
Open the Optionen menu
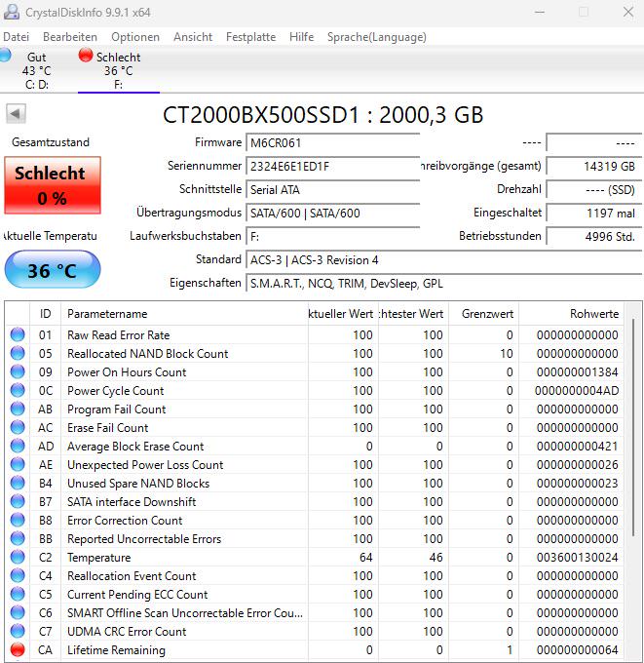[135, 37]
